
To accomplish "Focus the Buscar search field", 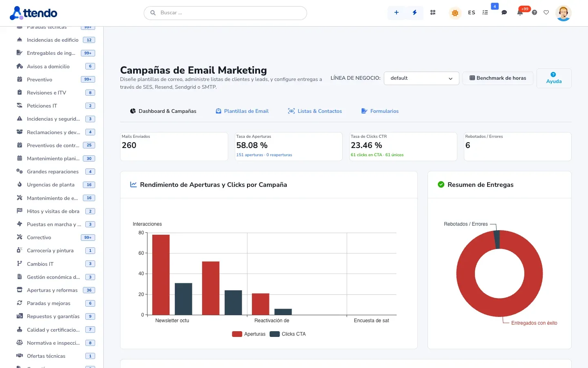I will click(x=225, y=13).
